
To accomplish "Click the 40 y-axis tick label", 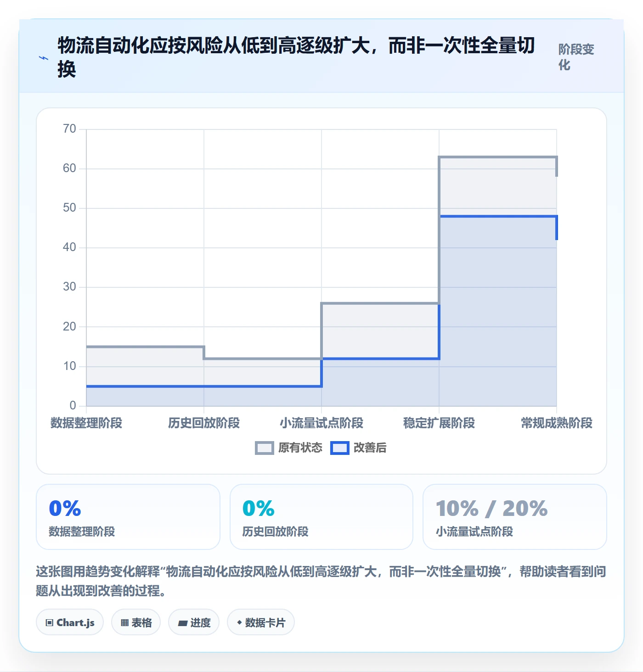I will click(x=69, y=247).
